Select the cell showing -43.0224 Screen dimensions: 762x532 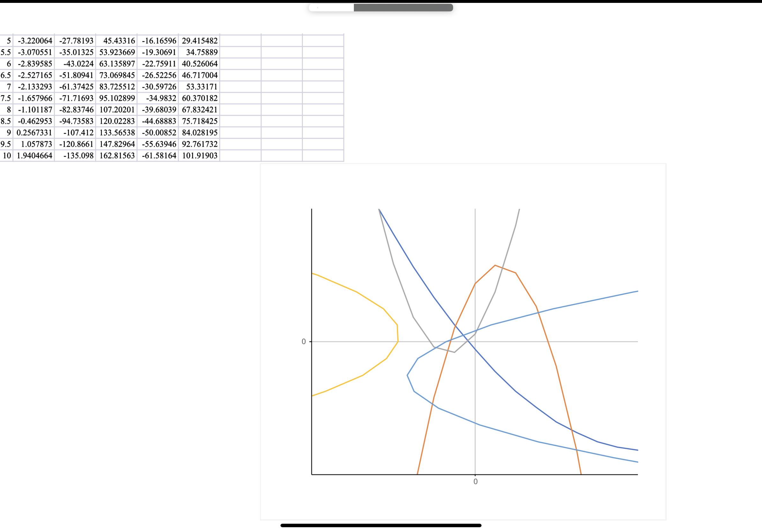pos(75,64)
